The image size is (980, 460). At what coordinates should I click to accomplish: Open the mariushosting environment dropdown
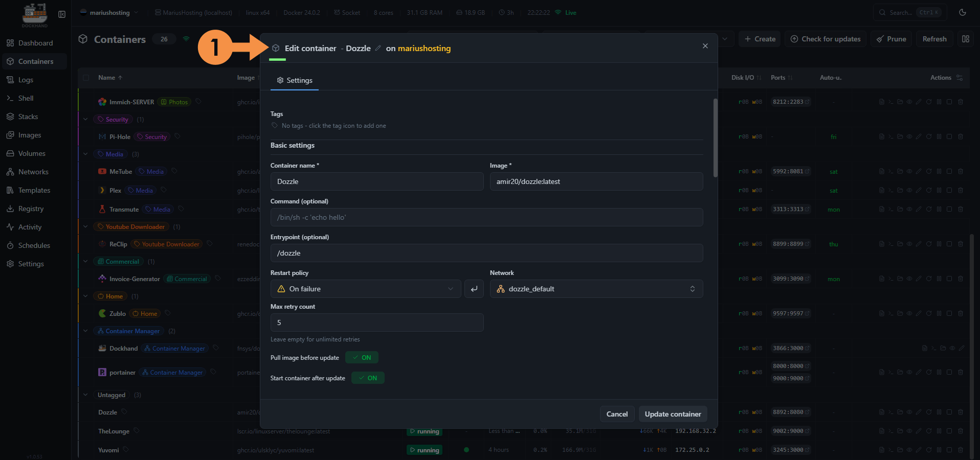tap(109, 13)
